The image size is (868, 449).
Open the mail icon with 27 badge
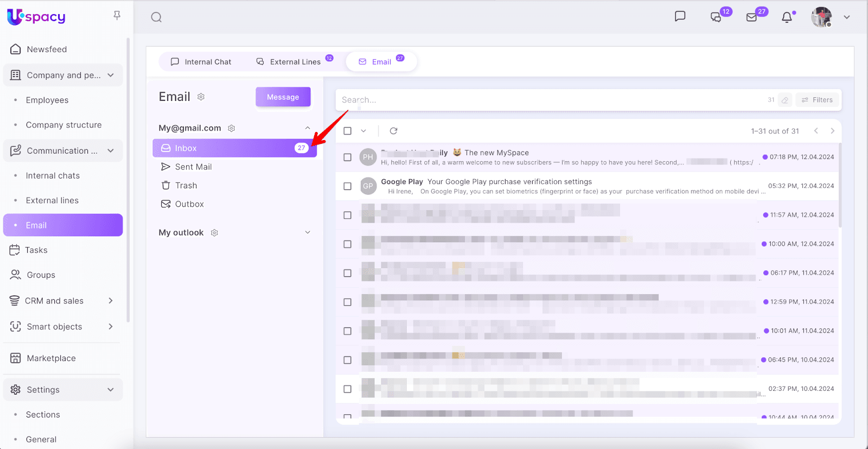point(751,17)
